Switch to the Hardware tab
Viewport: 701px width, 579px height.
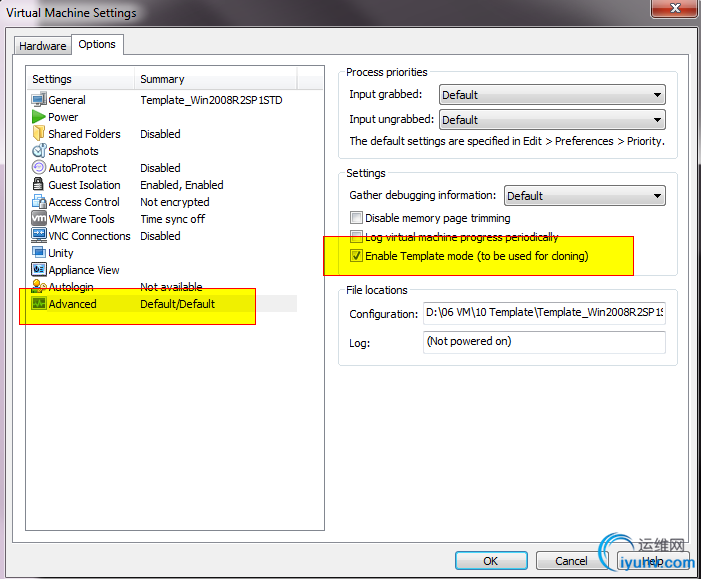pyautogui.click(x=42, y=46)
